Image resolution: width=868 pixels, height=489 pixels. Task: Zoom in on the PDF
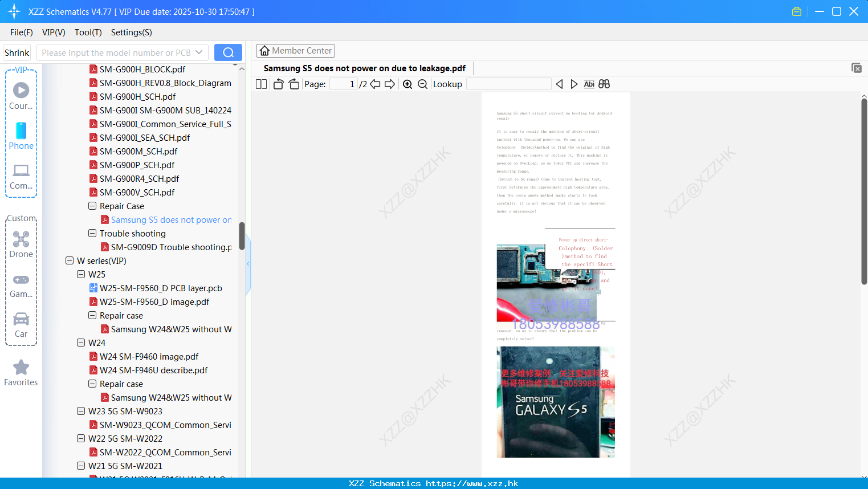[x=407, y=84]
